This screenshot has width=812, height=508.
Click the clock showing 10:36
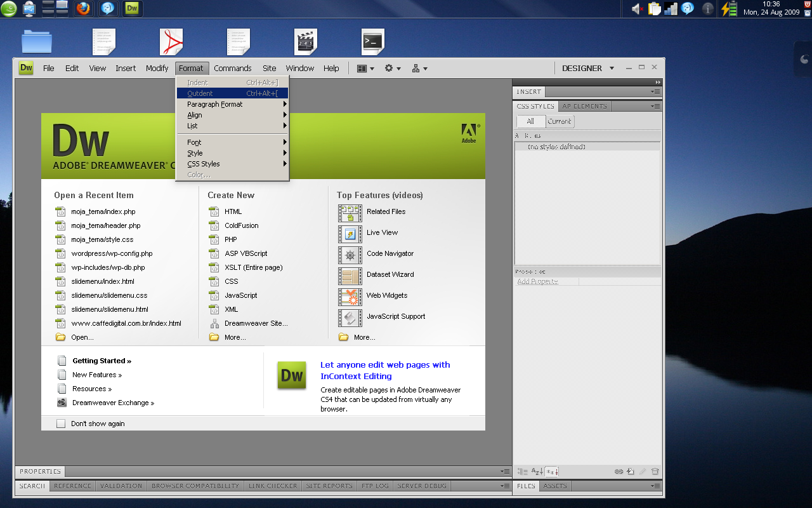pyautogui.click(x=771, y=4)
